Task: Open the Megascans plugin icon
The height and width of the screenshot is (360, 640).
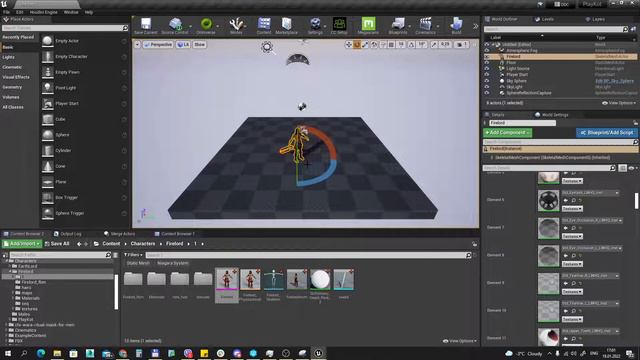Action: click(x=368, y=25)
